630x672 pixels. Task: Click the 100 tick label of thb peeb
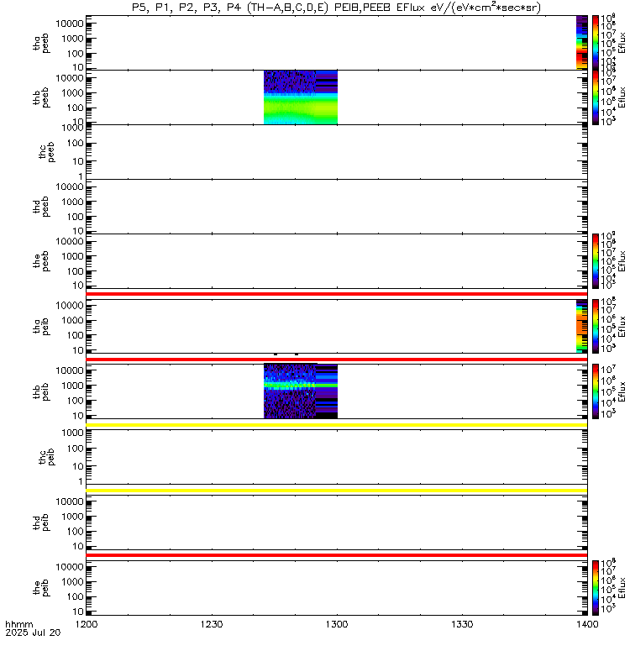coord(76,108)
